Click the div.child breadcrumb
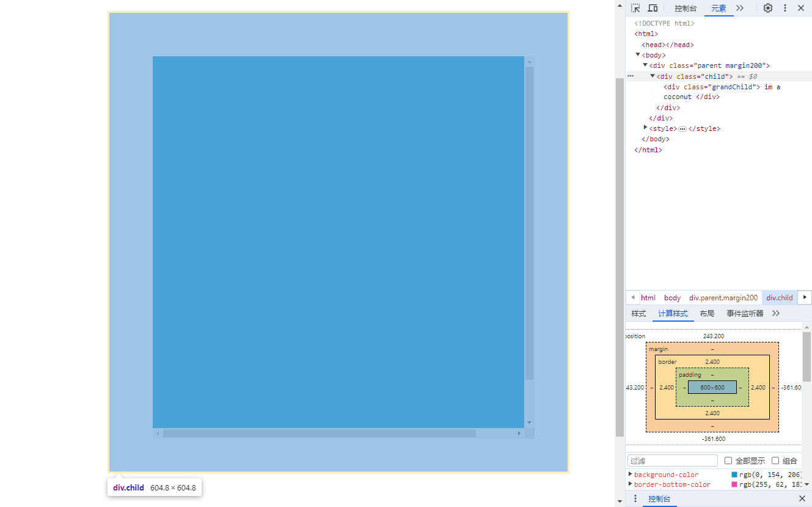 pyautogui.click(x=780, y=298)
